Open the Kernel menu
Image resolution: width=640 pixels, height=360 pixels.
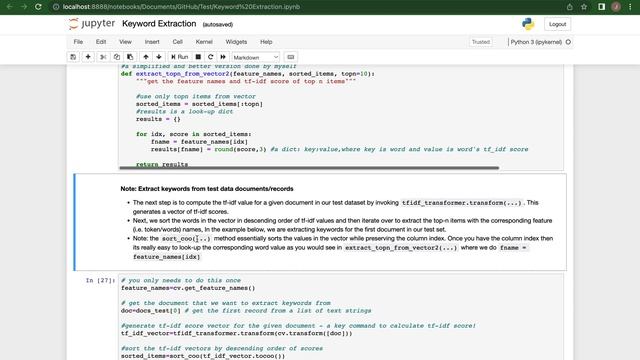pyautogui.click(x=204, y=42)
